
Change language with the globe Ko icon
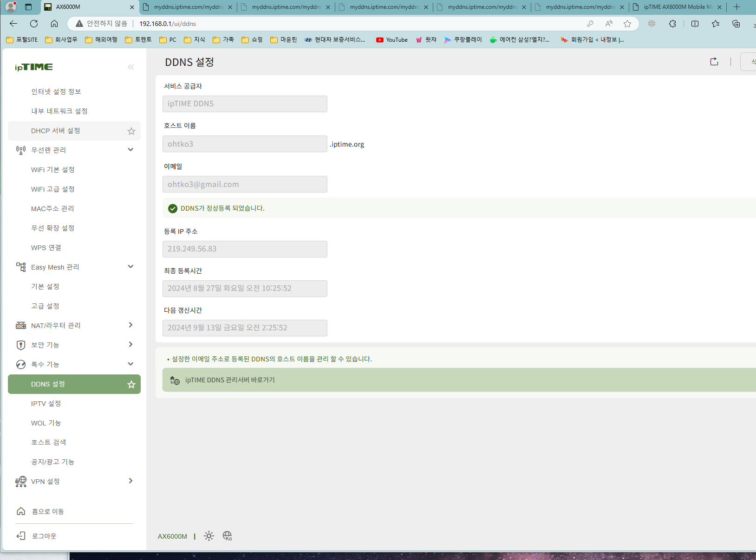pyautogui.click(x=227, y=536)
